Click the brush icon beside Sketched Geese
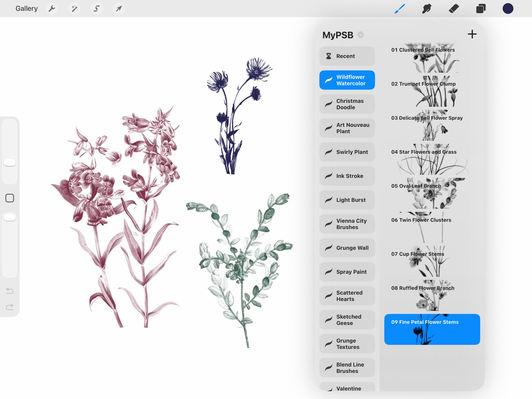The width and height of the screenshot is (532, 399). [329, 320]
